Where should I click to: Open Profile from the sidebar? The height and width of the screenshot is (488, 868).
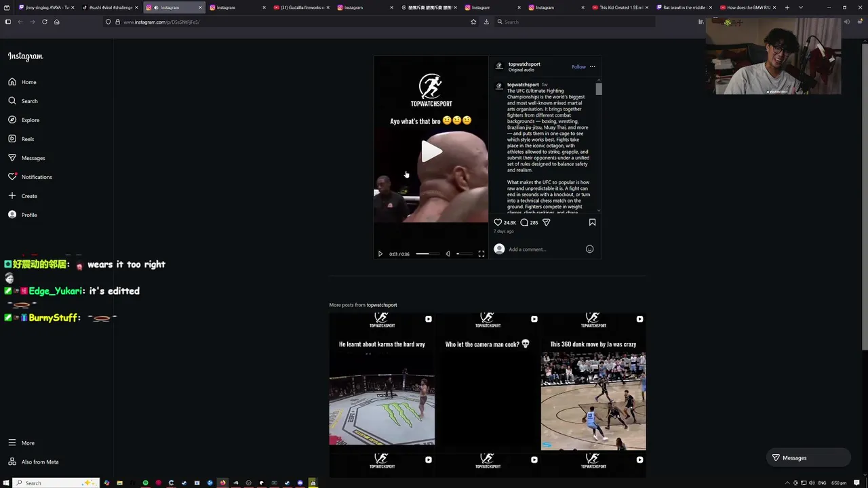coord(22,215)
